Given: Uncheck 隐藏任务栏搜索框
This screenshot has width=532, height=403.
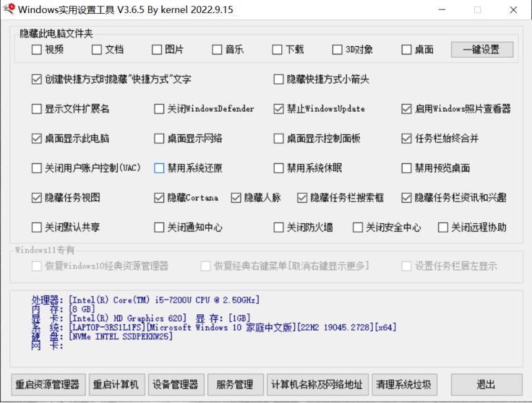Looking at the screenshot, I should 302,198.
